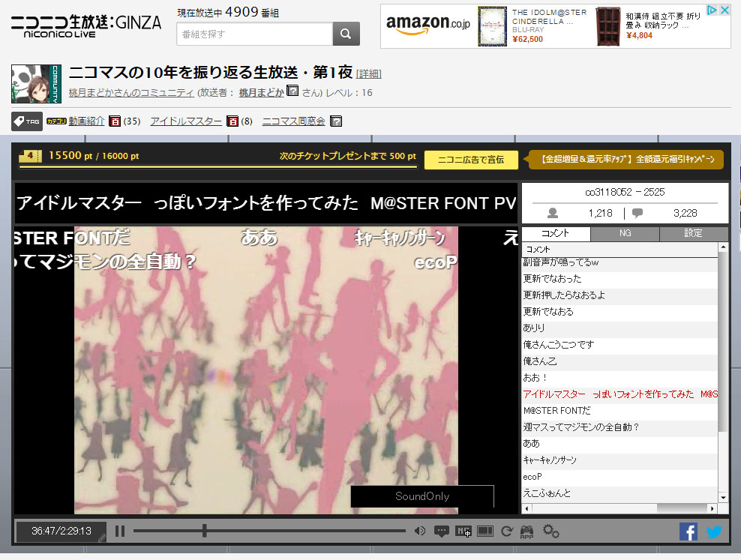Image resolution: width=741 pixels, height=560 pixels.
Task: Switch to the NG tab
Action: (x=625, y=233)
